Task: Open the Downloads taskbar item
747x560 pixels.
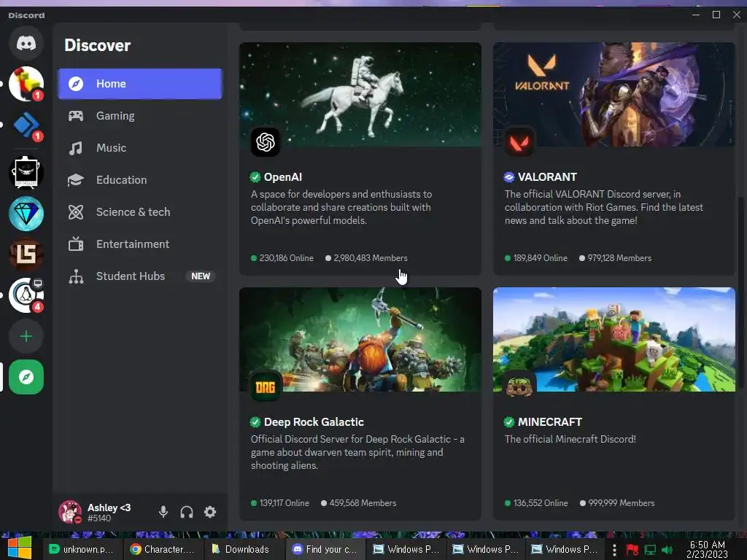Action: 244,549
